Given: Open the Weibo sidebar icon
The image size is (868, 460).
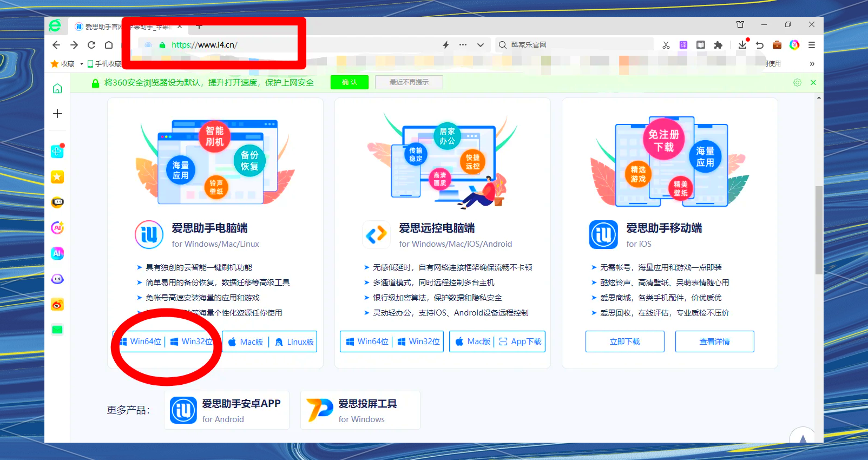Looking at the screenshot, I should pyautogui.click(x=57, y=305).
